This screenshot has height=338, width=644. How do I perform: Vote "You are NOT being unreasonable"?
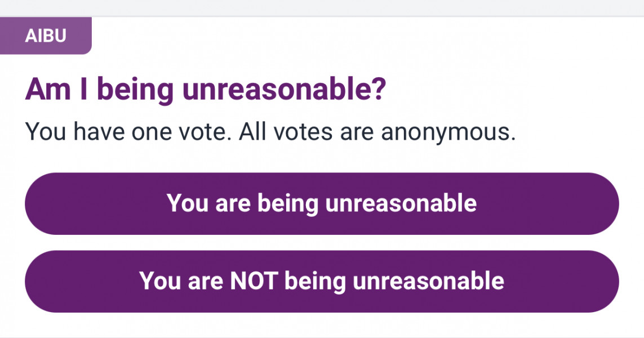(x=322, y=281)
